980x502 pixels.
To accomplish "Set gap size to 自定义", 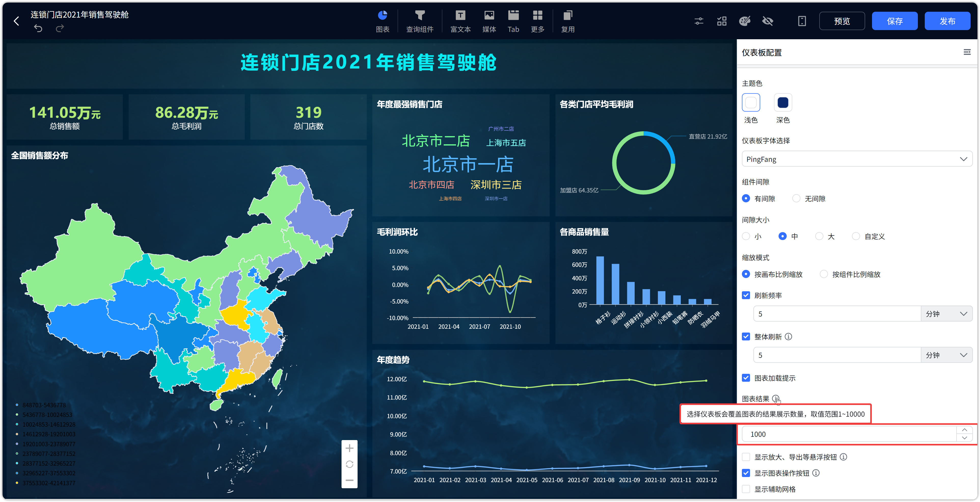I will click(x=856, y=236).
